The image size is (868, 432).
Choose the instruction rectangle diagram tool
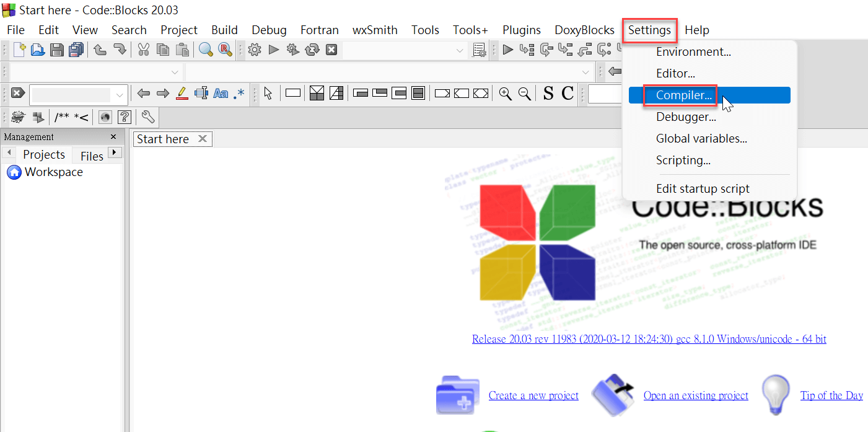click(x=293, y=94)
